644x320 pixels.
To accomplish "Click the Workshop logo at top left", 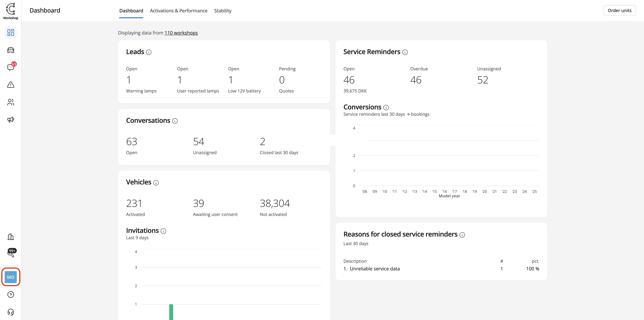I will (x=11, y=11).
